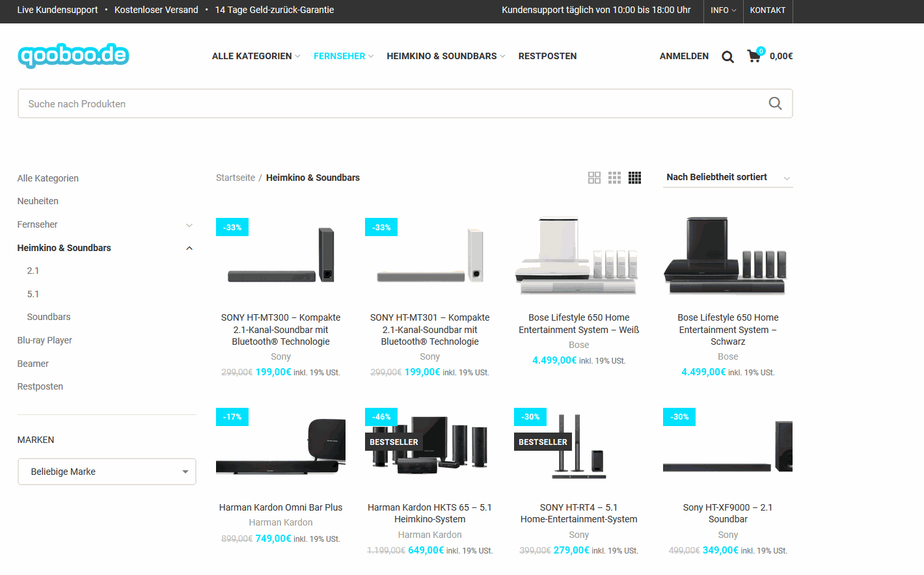Screen dimensions: 924x575
Task: Open the Beliebige Marke brand dropdown
Action: pyautogui.click(x=107, y=472)
